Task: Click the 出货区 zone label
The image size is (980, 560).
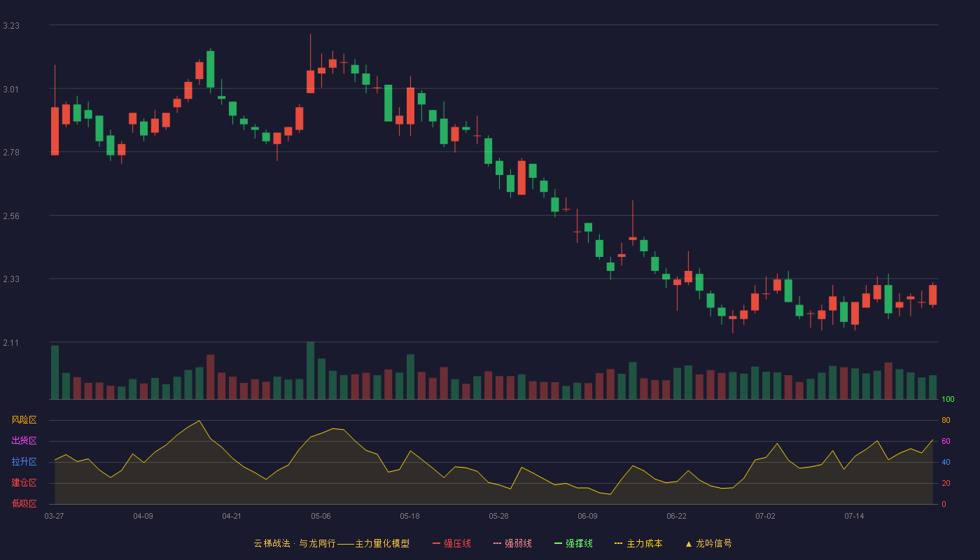Action: coord(24,441)
